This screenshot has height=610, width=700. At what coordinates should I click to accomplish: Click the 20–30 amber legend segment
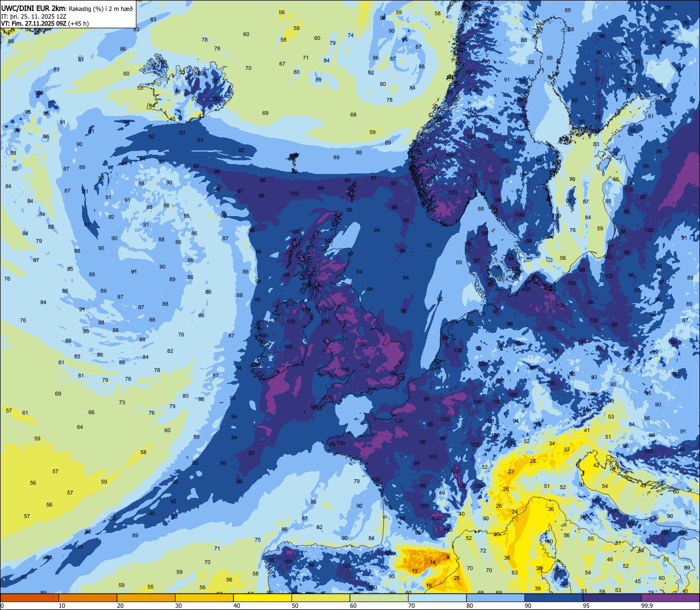tap(146, 598)
